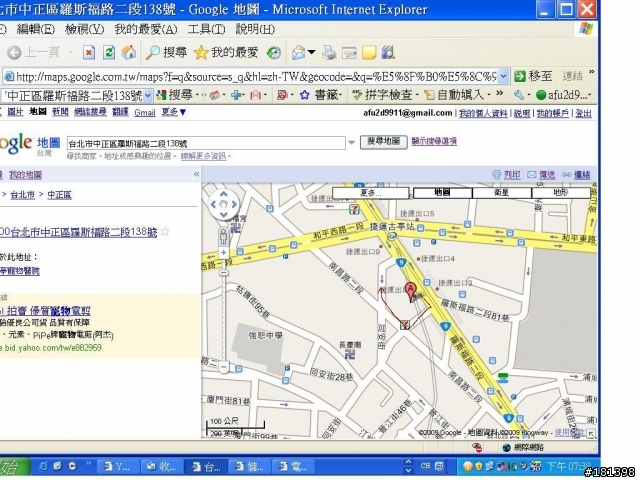Click the IE Back arrow button
Viewport: 640px width, 480px height.
click(x=14, y=52)
